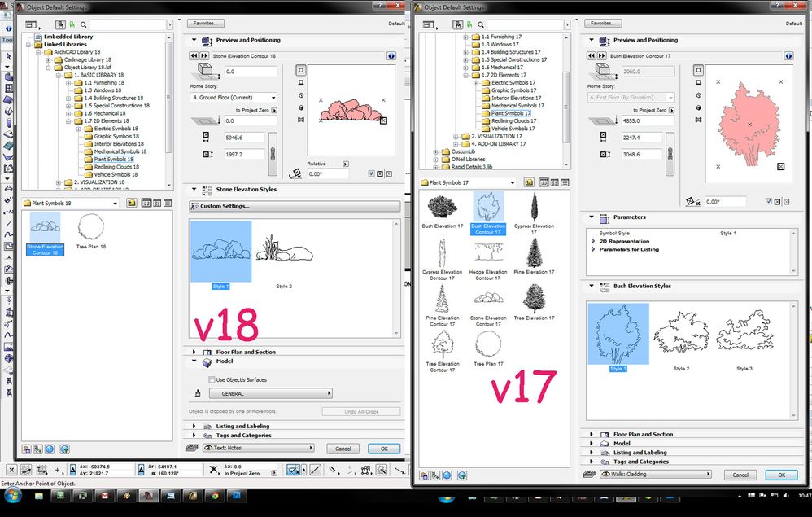Switch to list view icon v17 browser
This screenshot has width=812, height=517.
tap(565, 182)
